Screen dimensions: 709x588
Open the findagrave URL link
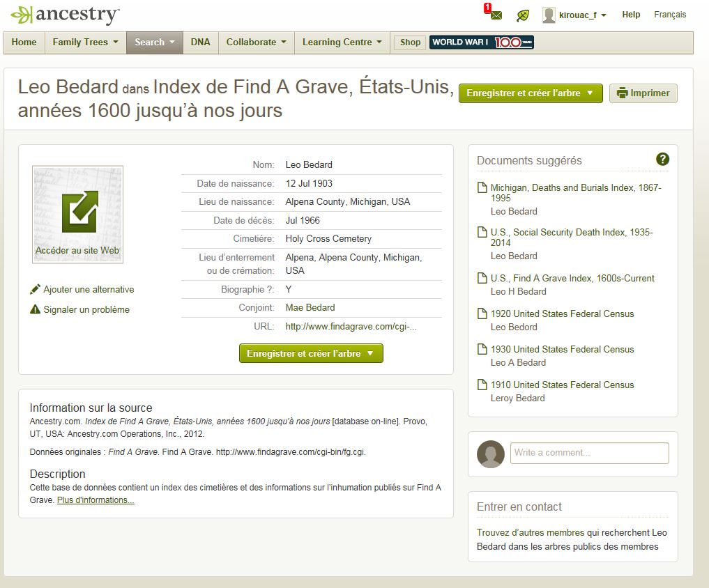(351, 326)
